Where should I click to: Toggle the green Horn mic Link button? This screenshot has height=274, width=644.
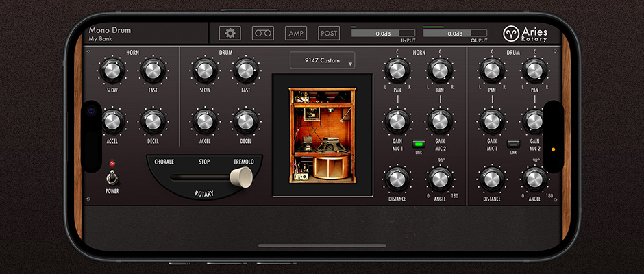pos(418,145)
